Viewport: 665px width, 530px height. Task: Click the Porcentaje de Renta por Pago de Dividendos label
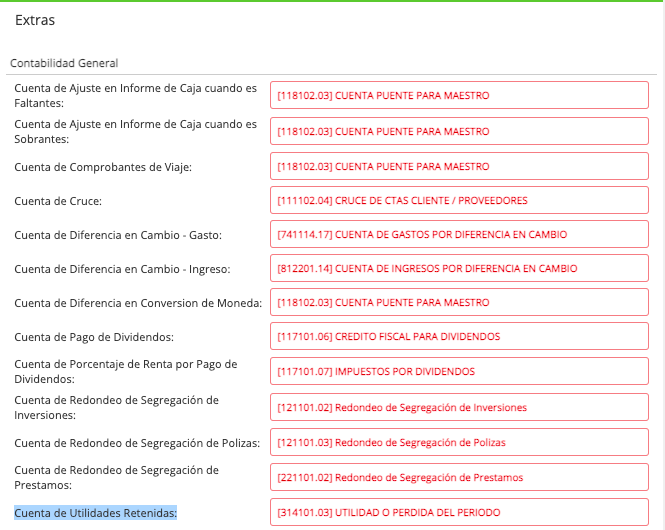tap(126, 371)
